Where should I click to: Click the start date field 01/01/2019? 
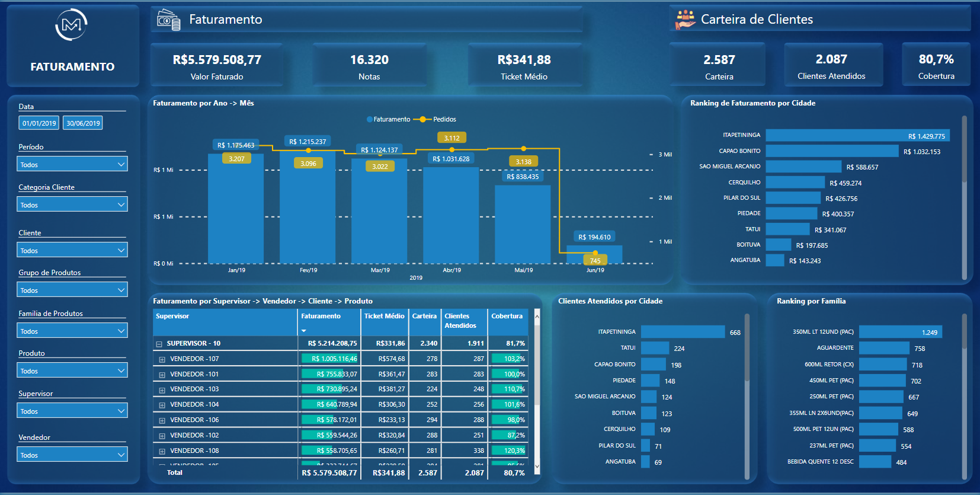[x=39, y=123]
